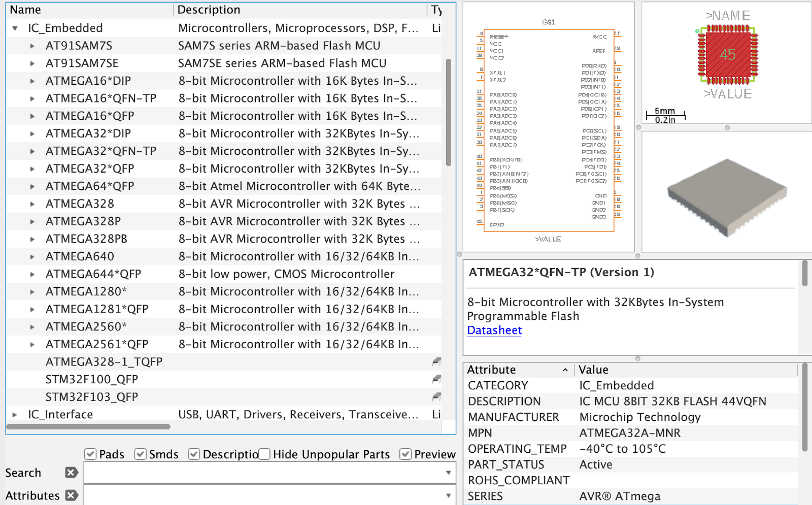Screen dimensions: 812x505
Task: Expand the AT91SAM7S device entry
Action: coord(32,46)
